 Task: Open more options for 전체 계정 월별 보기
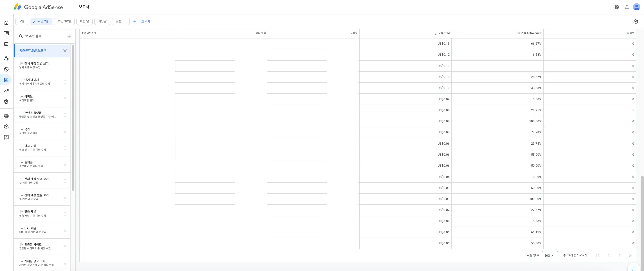65,197
